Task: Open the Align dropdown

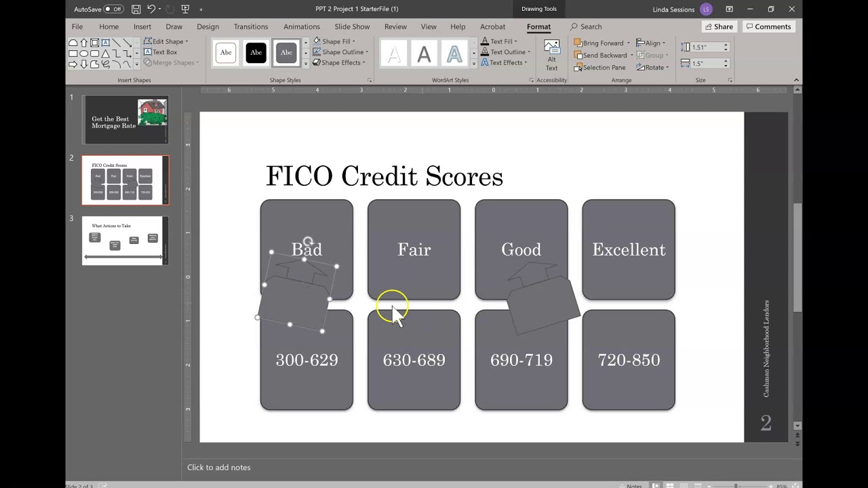Action: 651,43
